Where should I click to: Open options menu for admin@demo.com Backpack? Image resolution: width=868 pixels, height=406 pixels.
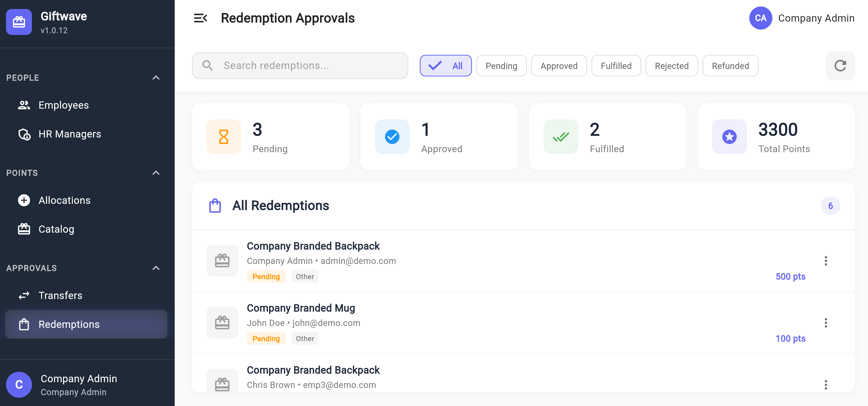pyautogui.click(x=825, y=261)
